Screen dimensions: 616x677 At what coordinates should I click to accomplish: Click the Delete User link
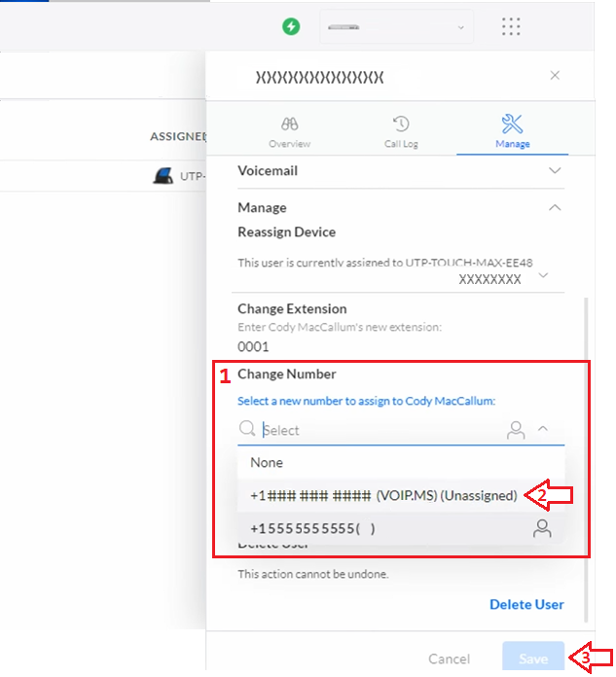[x=526, y=604]
